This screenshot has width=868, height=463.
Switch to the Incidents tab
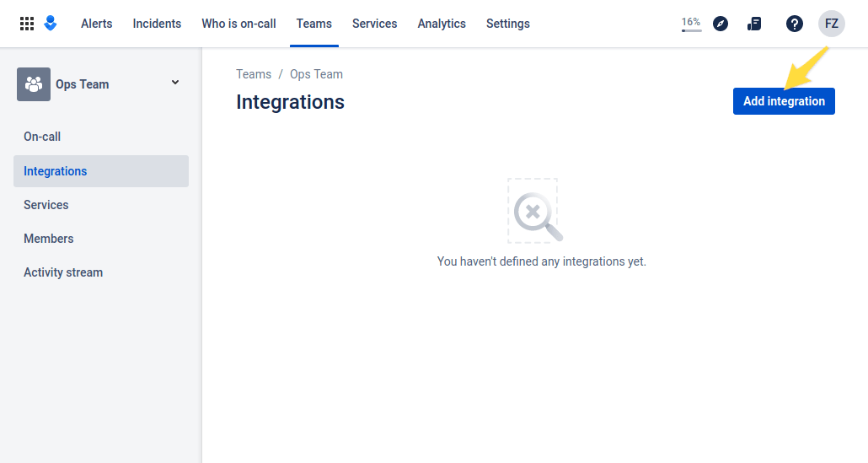click(x=157, y=24)
